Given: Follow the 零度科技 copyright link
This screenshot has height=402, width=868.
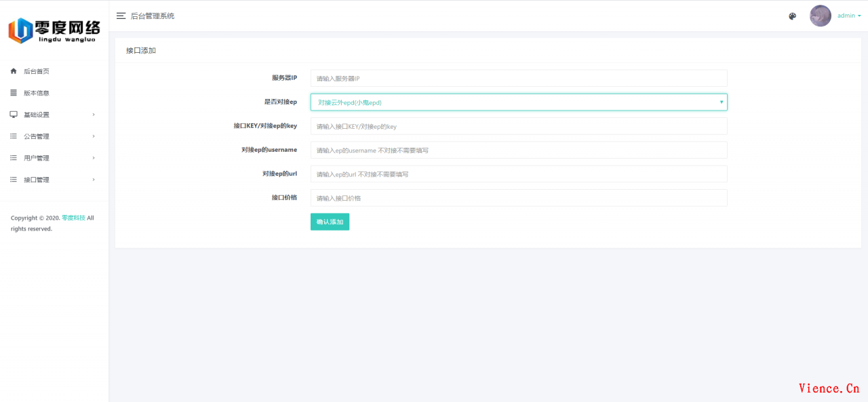Looking at the screenshot, I should tap(73, 218).
